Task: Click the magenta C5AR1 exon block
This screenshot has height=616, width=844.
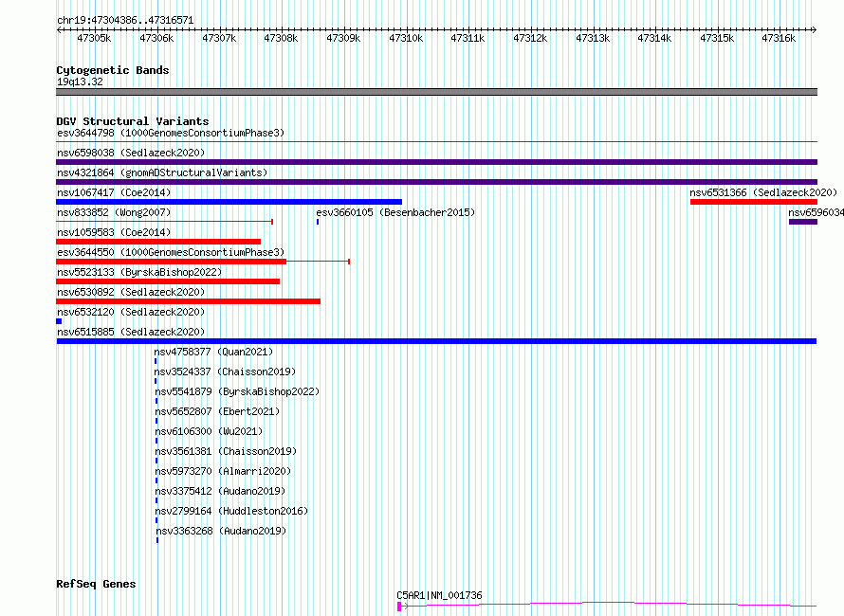Action: [399, 607]
